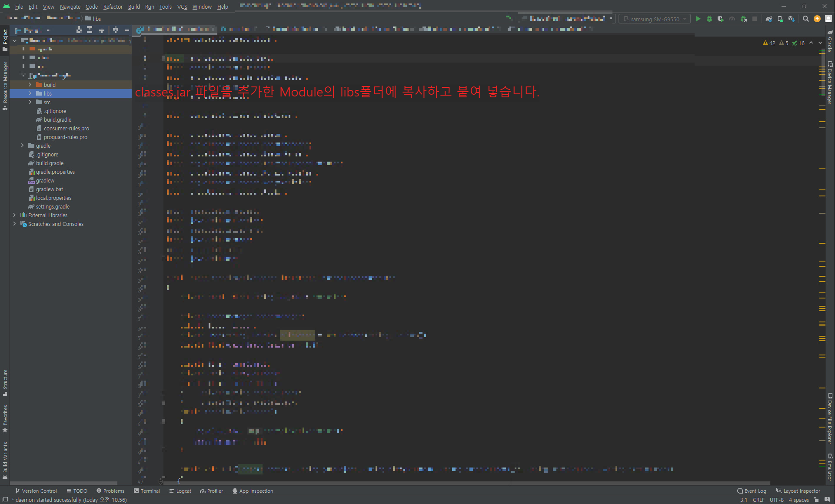Select the proguard-rules.pro file
Viewport: 835px width, 504px height.
(x=65, y=137)
